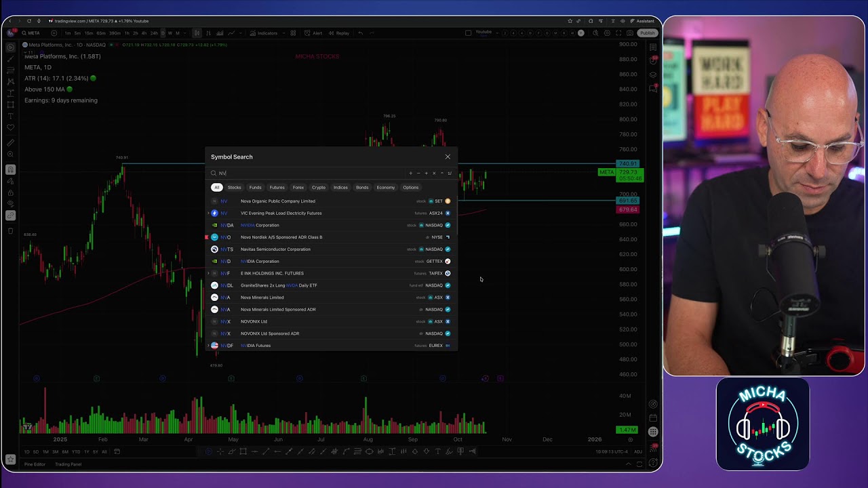Select the magnifier zoom tool in left sidebar

(10, 154)
